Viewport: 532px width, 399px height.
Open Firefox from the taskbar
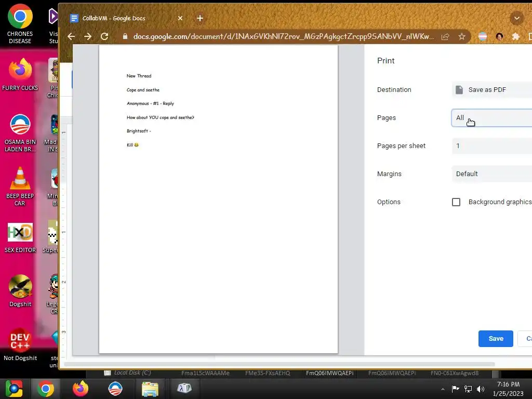coord(81,389)
